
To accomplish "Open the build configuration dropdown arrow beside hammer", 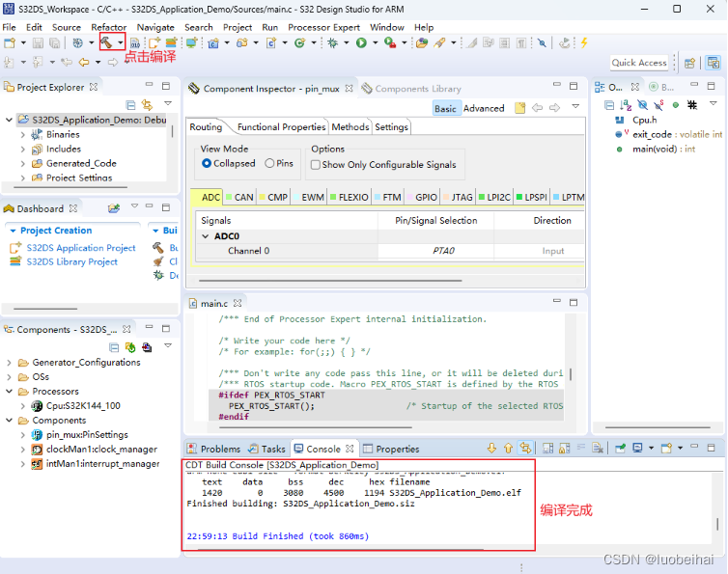I will 121,43.
